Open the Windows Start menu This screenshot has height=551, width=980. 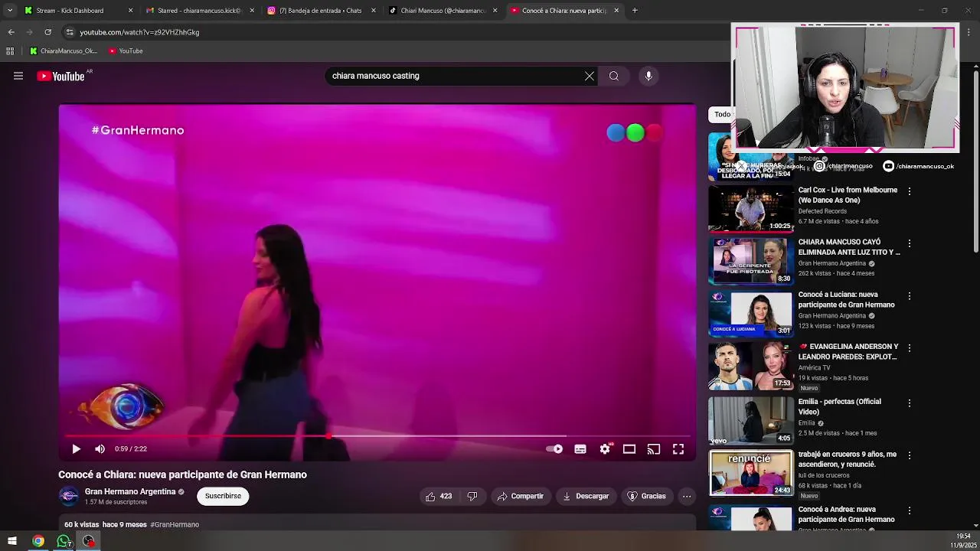click(x=12, y=541)
